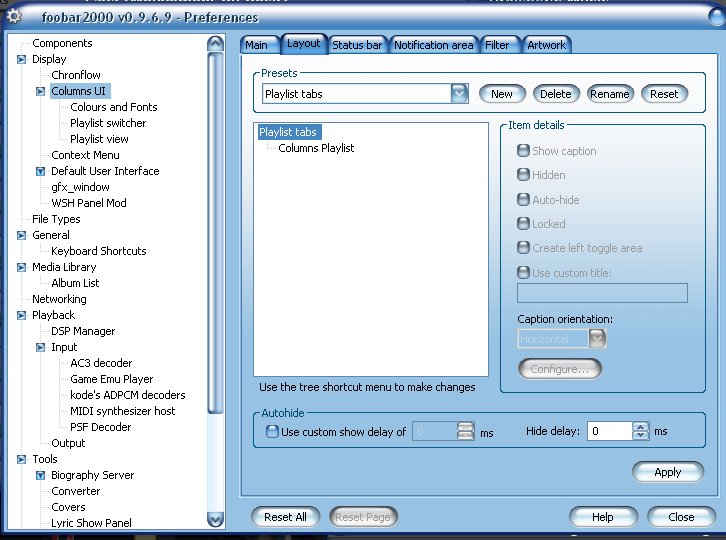
Task: Toggle the Auto-hide checkbox
Action: pyautogui.click(x=523, y=200)
